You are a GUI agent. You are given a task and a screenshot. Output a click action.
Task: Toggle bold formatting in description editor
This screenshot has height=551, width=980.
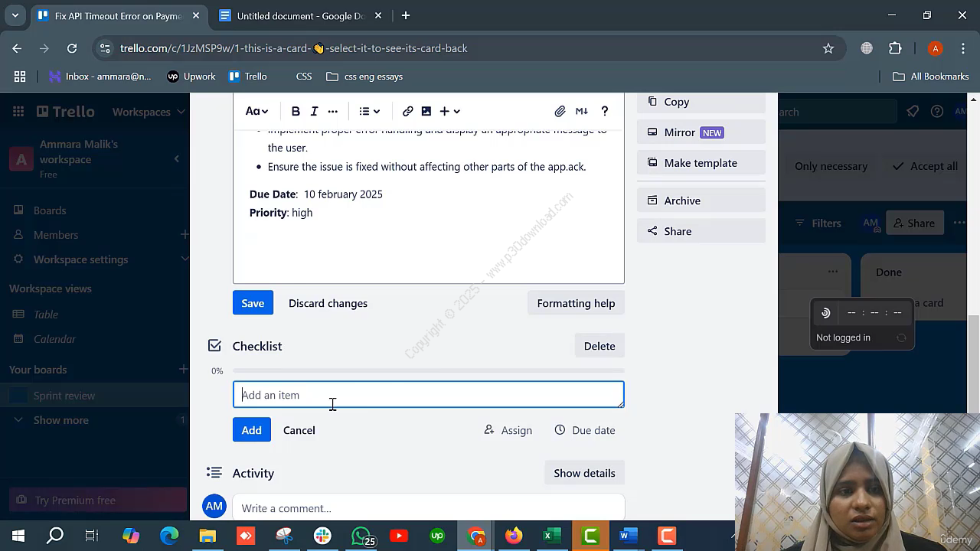pos(296,112)
